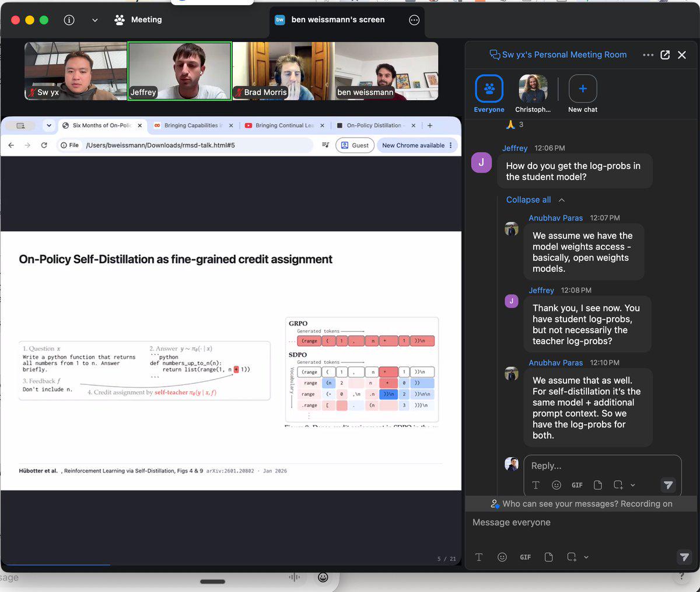The width and height of the screenshot is (700, 592).
Task: Open screen share more options ellipsis
Action: click(x=414, y=20)
